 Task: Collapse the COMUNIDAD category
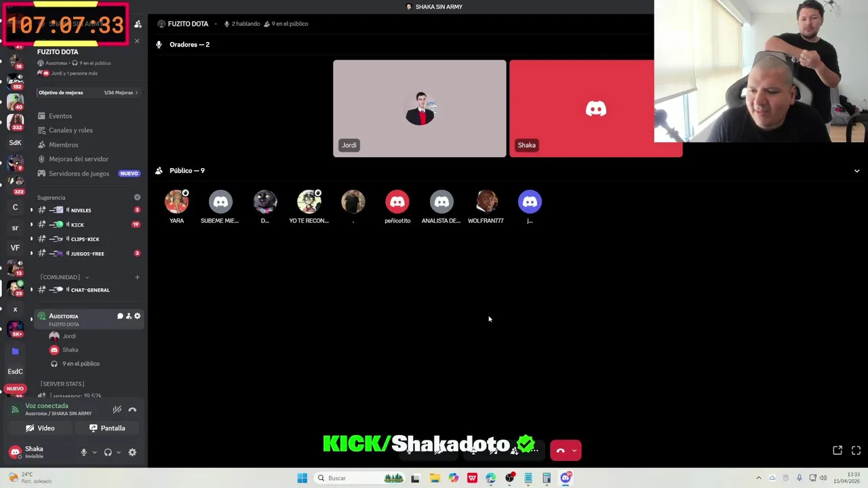(x=64, y=277)
